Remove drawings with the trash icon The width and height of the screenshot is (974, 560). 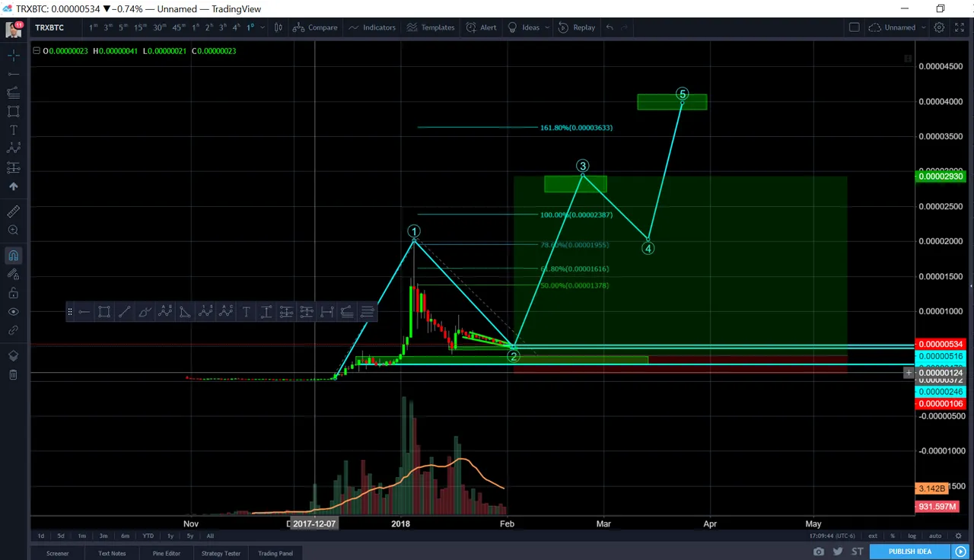pos(13,374)
